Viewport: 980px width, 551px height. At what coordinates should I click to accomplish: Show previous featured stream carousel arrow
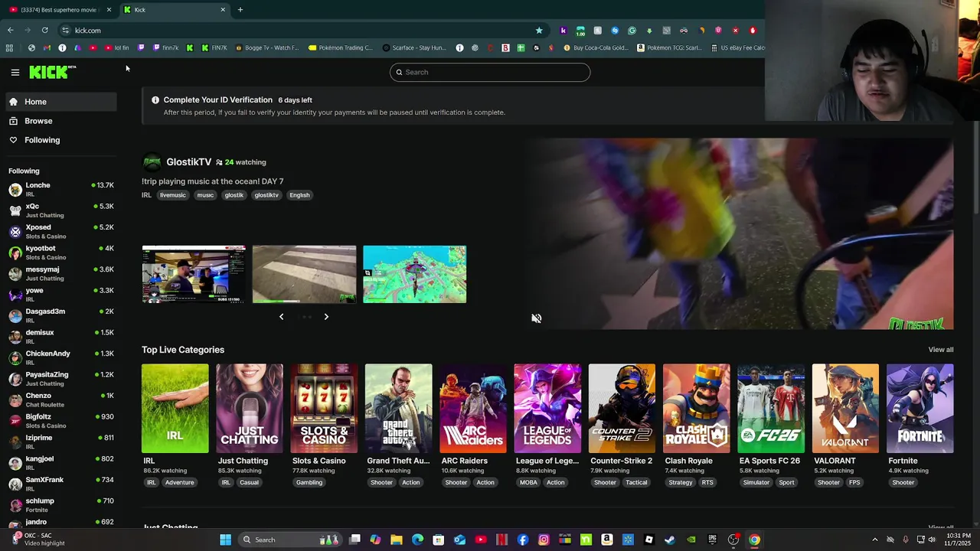click(281, 317)
